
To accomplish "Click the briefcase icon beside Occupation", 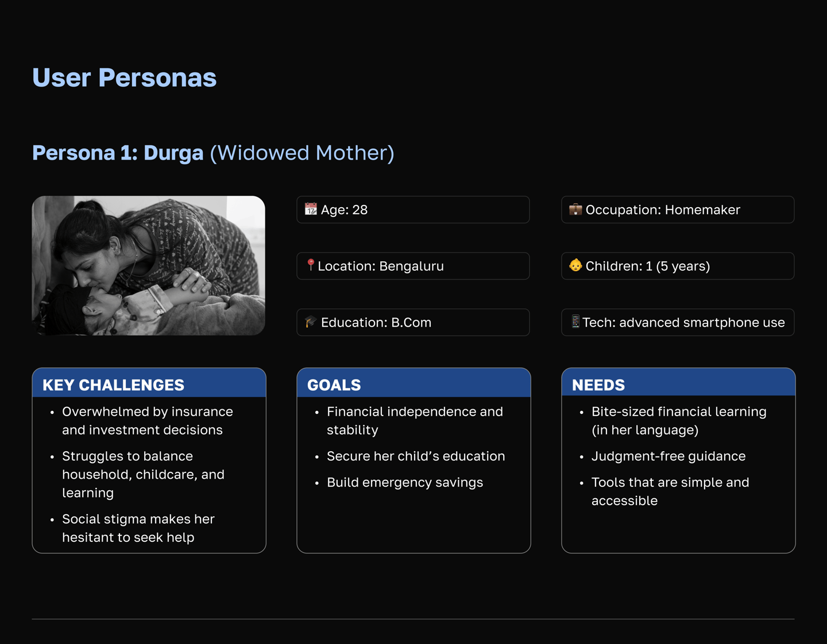I will (x=575, y=210).
